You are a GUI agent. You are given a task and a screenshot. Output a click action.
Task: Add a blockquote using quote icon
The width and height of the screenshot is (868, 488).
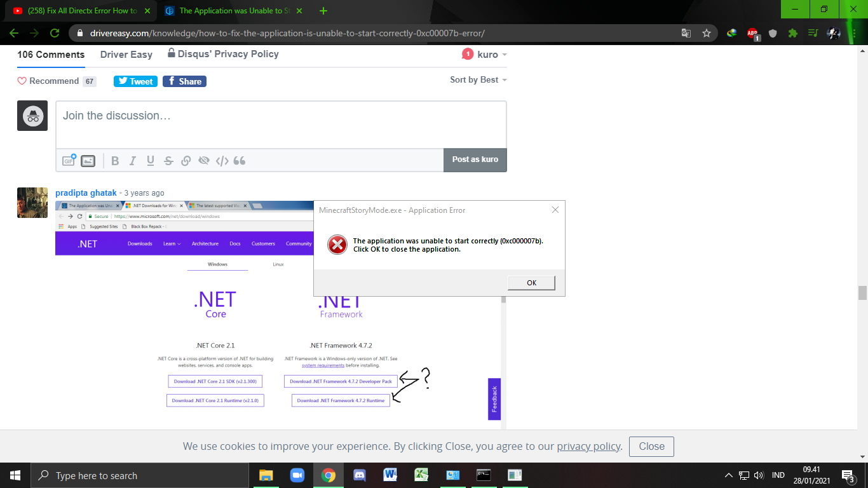[x=240, y=161]
